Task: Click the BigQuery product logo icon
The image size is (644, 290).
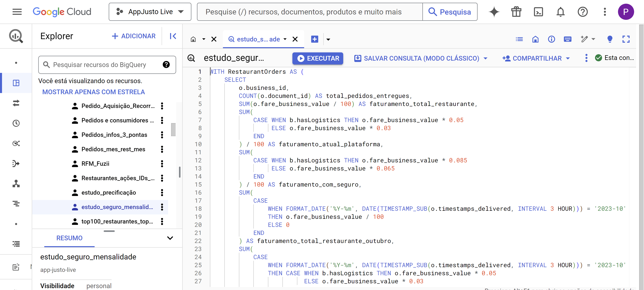Action: tap(16, 36)
